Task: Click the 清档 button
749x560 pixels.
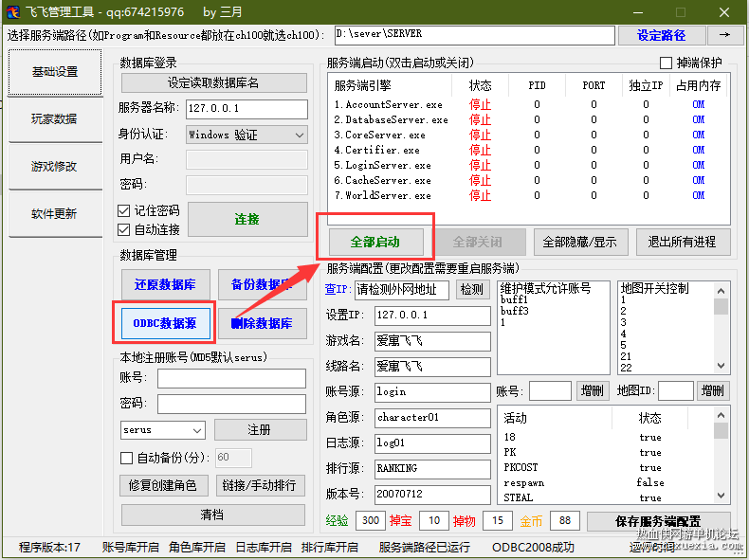Action: 213,515
